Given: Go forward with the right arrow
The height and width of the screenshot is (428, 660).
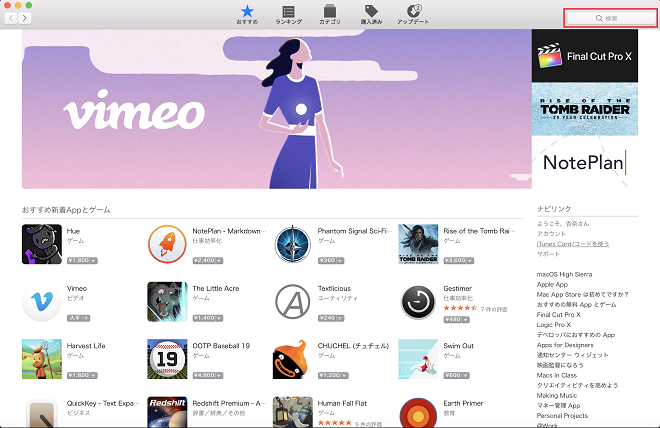Looking at the screenshot, I should pos(24,18).
